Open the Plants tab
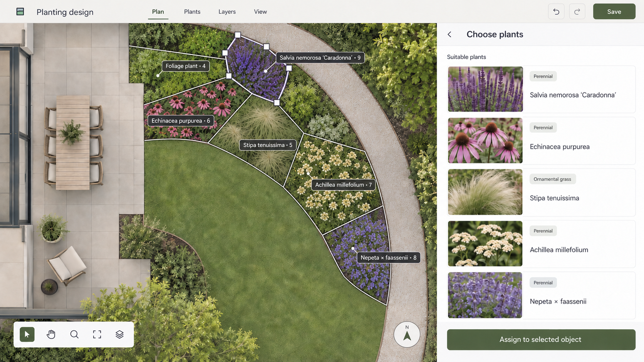This screenshot has height=362, width=644. click(x=192, y=12)
